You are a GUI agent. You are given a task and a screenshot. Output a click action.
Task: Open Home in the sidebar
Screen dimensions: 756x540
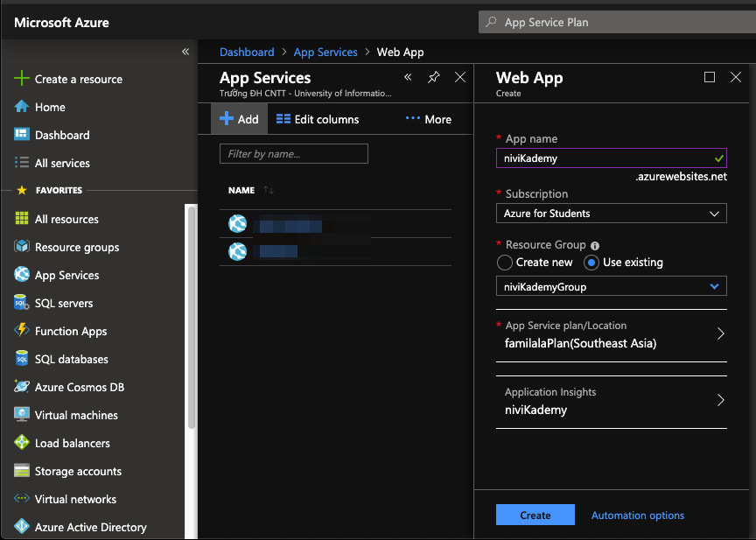[x=50, y=107]
